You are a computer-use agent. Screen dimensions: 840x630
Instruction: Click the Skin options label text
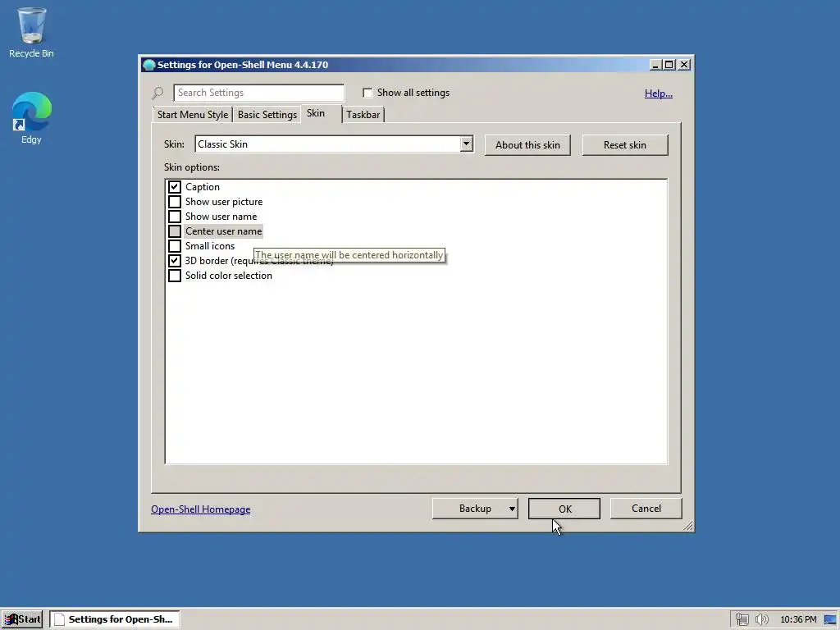(x=192, y=167)
